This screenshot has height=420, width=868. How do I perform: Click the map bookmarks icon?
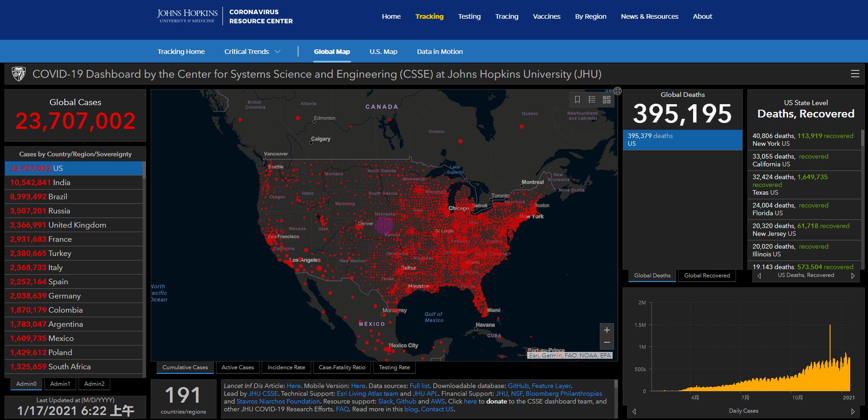tap(577, 100)
